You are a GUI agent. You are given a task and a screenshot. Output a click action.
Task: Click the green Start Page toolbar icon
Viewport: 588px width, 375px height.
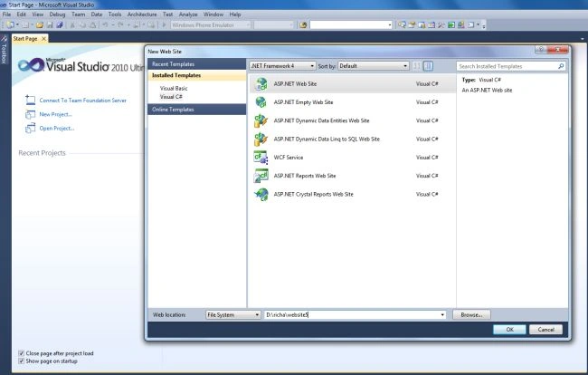[451, 25]
